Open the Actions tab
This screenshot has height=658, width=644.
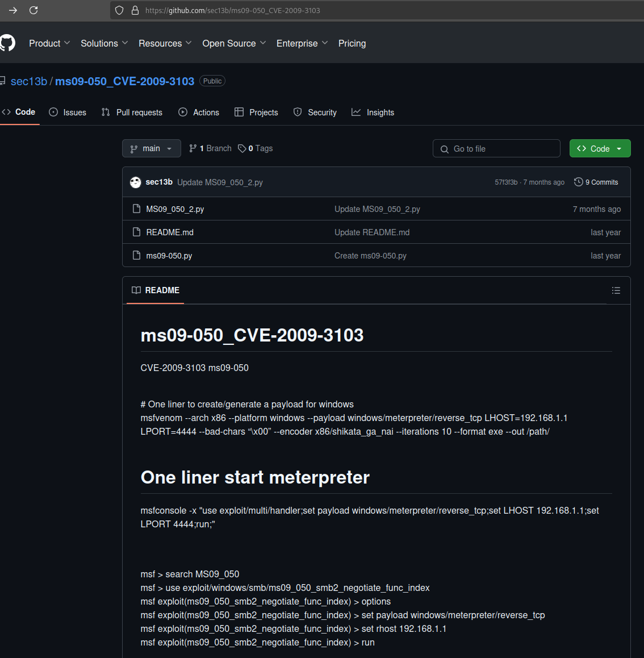pos(199,113)
